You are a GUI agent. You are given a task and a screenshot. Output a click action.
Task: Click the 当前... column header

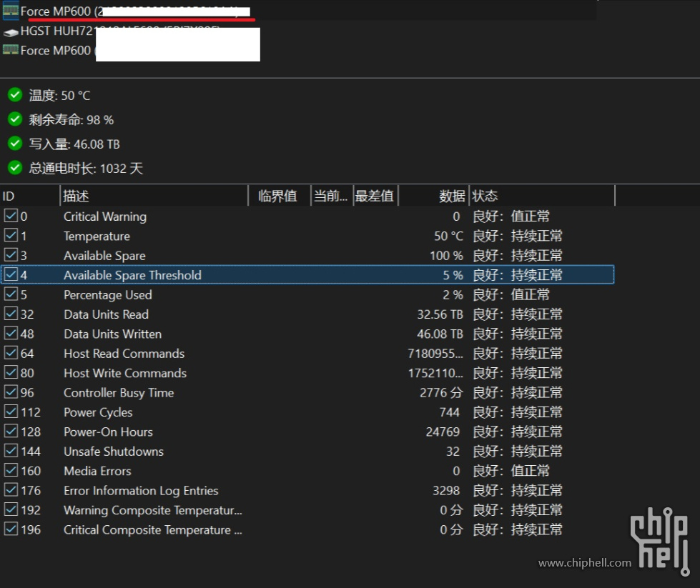(332, 196)
